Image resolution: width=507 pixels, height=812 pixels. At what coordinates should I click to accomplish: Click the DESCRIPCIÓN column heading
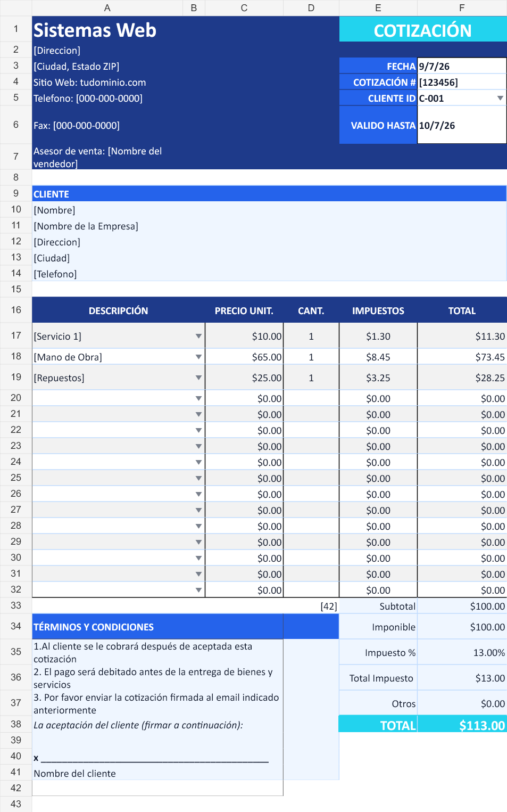point(118,310)
